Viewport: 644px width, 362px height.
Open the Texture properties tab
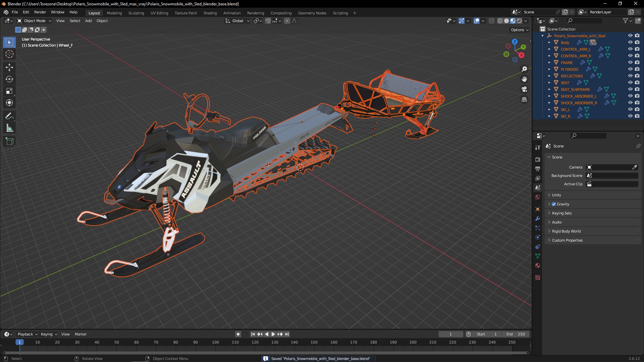pos(538,278)
